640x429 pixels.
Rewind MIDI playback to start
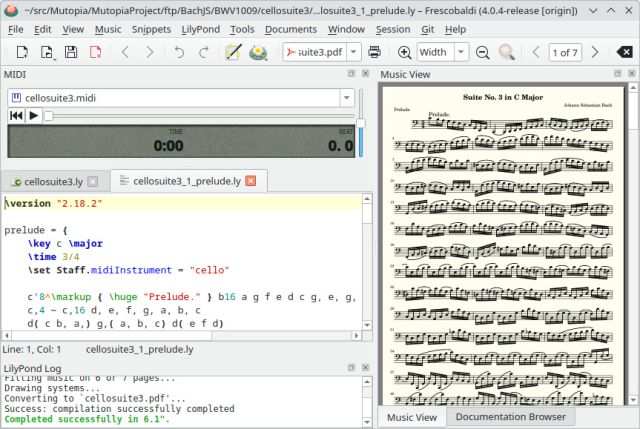point(16,116)
